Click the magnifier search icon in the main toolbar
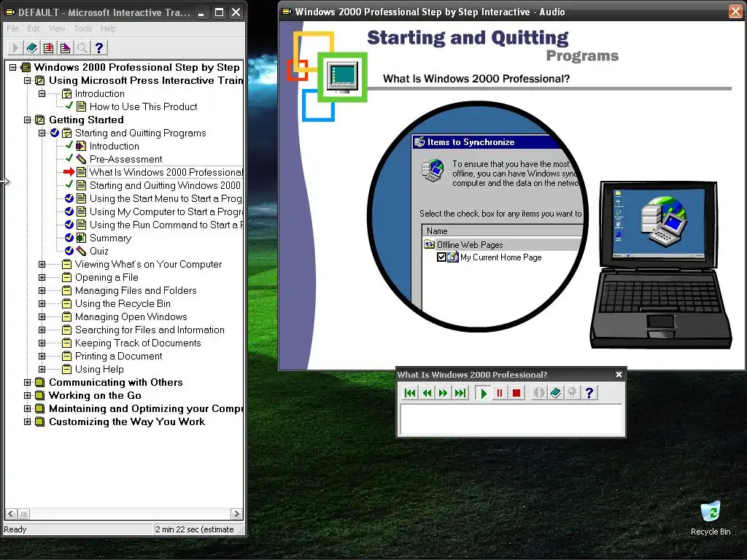This screenshot has height=560, width=747. [82, 47]
